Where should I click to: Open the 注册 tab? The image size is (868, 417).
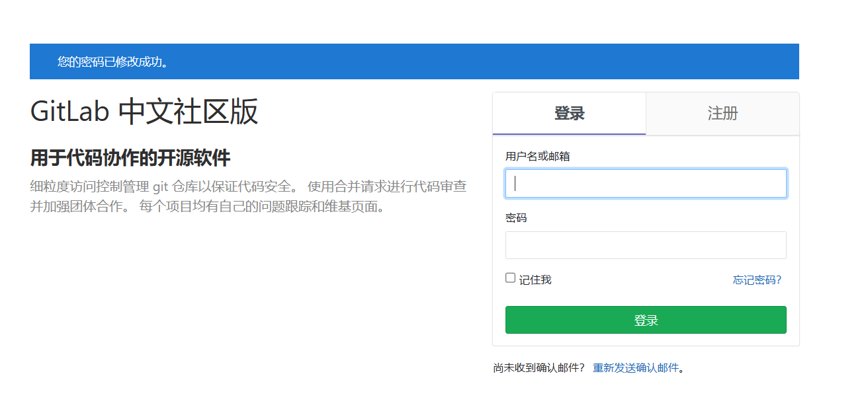(x=722, y=114)
